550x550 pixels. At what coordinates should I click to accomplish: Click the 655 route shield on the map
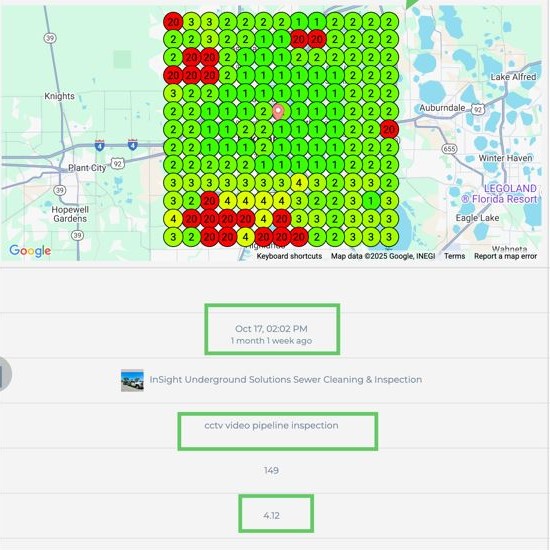point(449,149)
